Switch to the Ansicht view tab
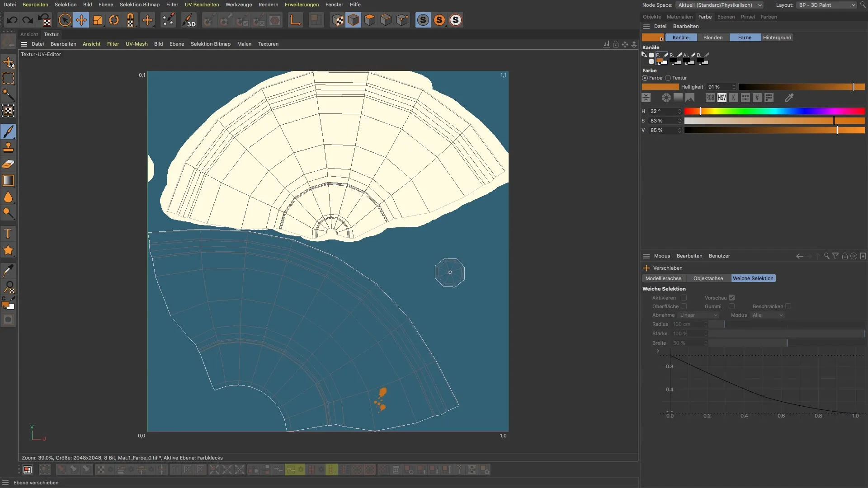868x488 pixels. pos(29,34)
